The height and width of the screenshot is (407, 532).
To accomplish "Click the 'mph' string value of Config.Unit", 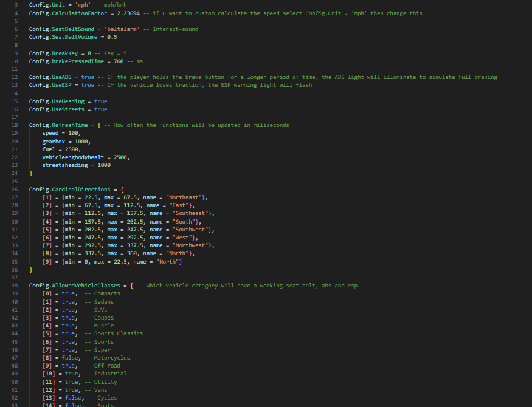I will [83, 5].
